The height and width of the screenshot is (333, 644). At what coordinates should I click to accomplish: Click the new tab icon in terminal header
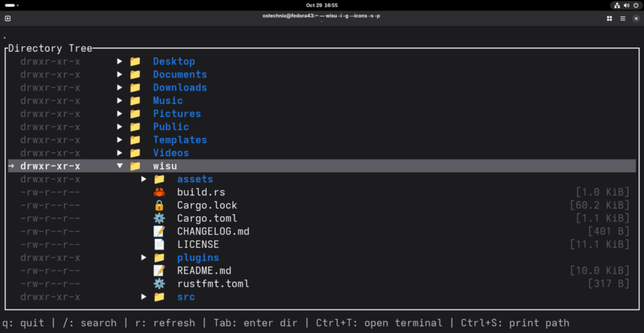8,18
